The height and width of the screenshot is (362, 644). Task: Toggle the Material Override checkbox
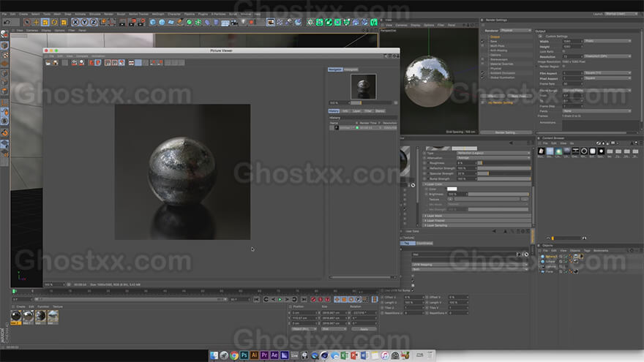tap(482, 64)
